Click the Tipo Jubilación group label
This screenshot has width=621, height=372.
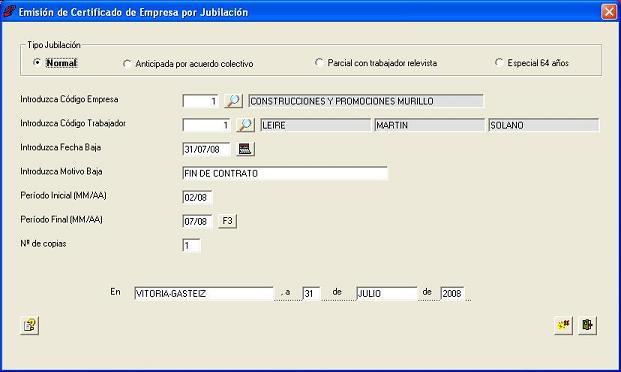click(x=54, y=45)
